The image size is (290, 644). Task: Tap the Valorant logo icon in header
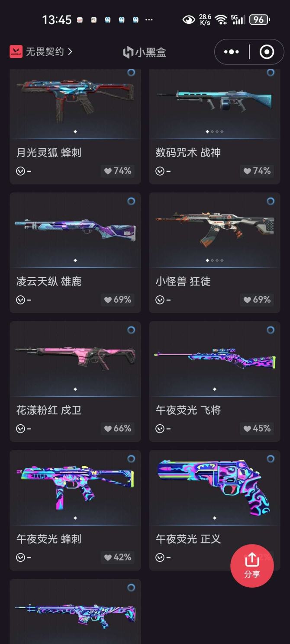pyautogui.click(x=16, y=52)
